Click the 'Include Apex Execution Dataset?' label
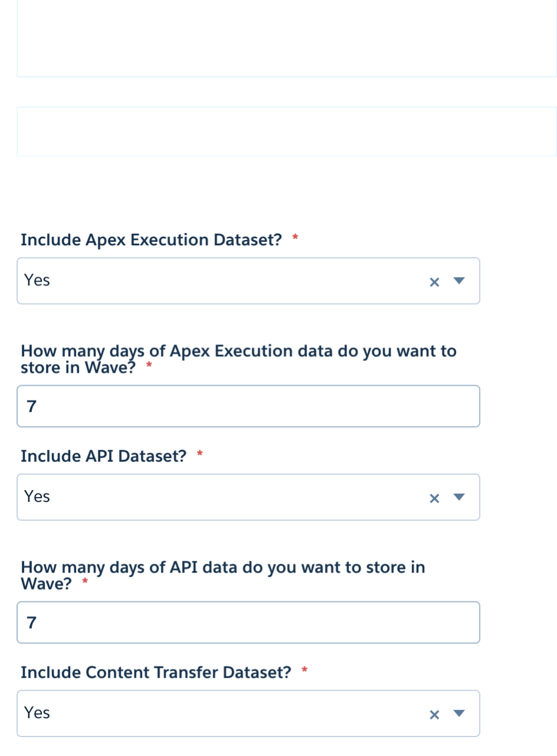This screenshot has height=756, width=557. coord(151,240)
